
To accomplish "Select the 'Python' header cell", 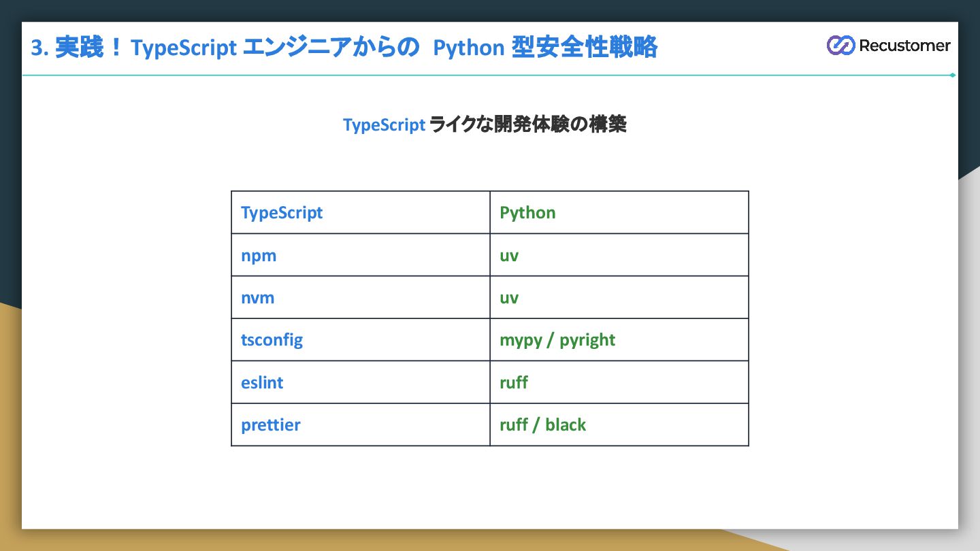I will tap(619, 212).
